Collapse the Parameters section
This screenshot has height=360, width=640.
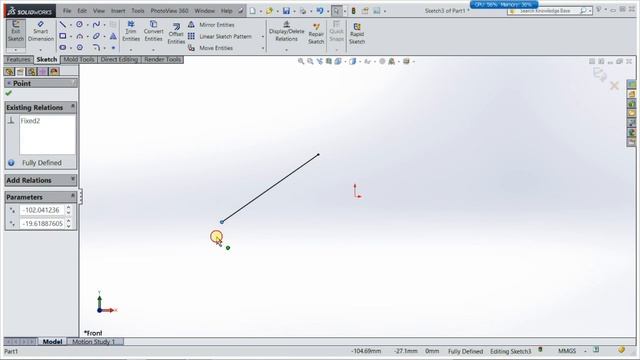coord(73,196)
